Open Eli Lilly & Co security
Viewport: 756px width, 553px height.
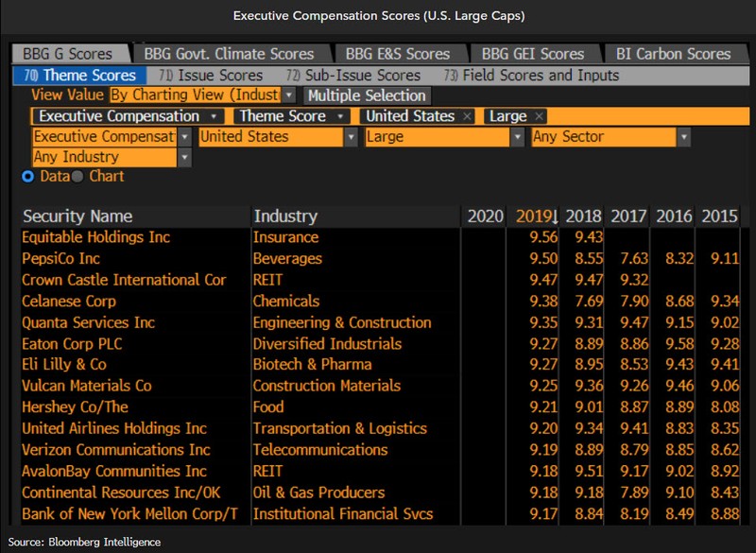click(x=64, y=365)
